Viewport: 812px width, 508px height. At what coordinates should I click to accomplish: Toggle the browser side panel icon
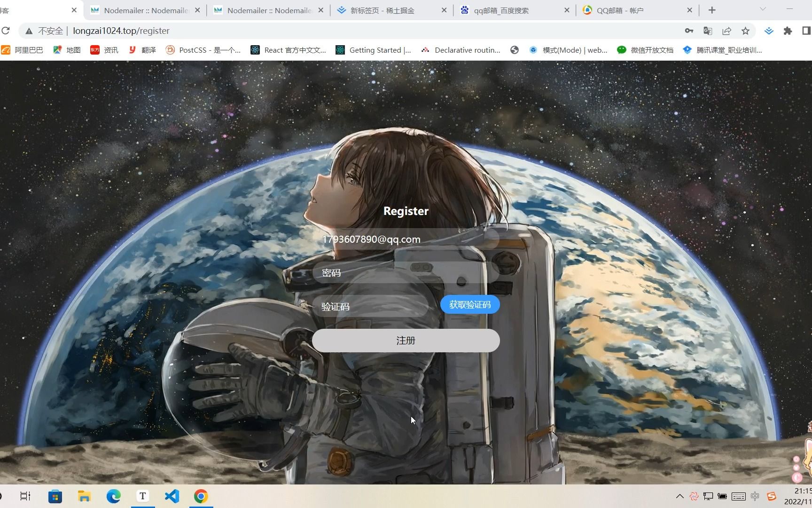point(806,31)
